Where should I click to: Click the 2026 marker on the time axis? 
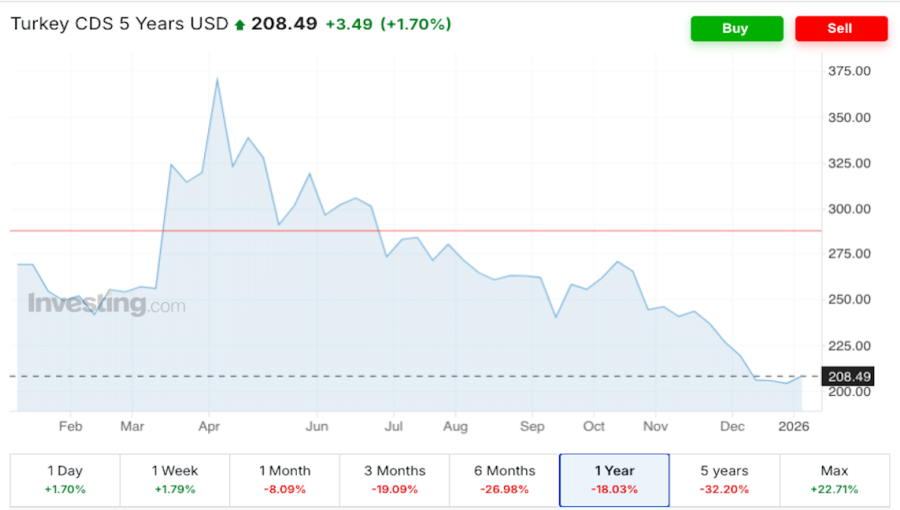click(x=795, y=426)
